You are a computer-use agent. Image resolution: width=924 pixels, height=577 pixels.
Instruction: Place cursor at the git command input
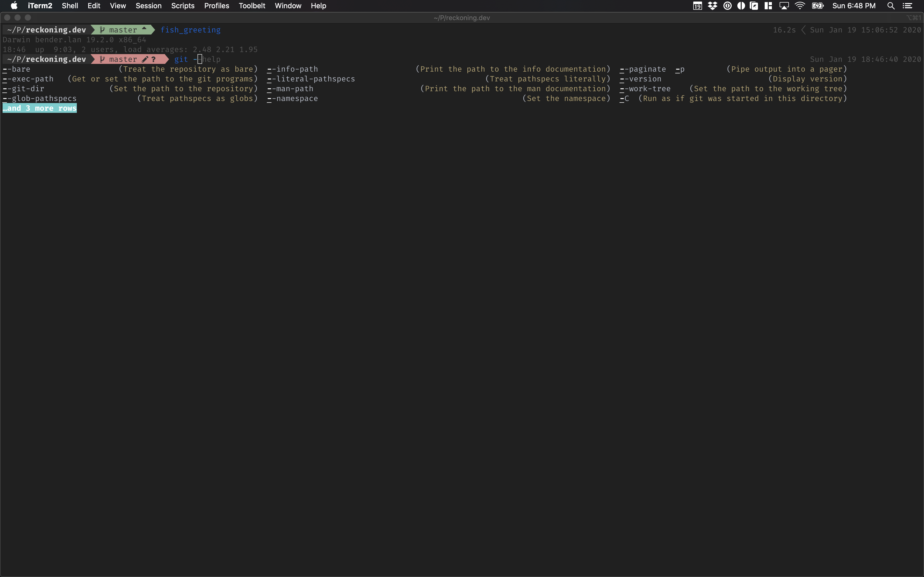click(200, 59)
